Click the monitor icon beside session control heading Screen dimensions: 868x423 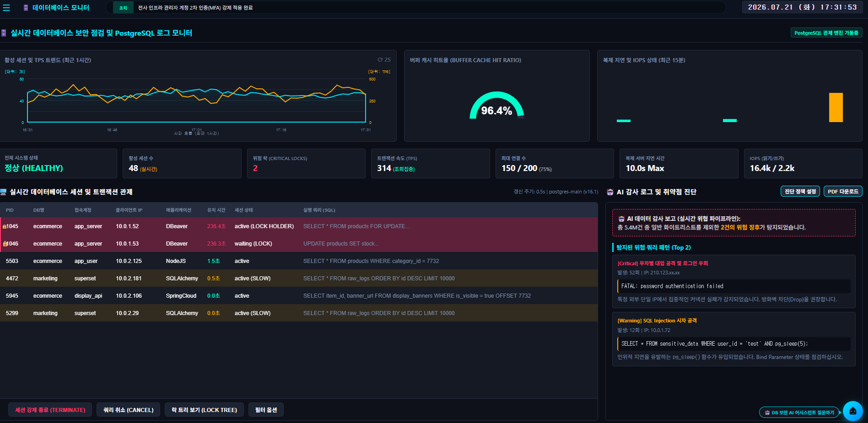tap(3, 192)
